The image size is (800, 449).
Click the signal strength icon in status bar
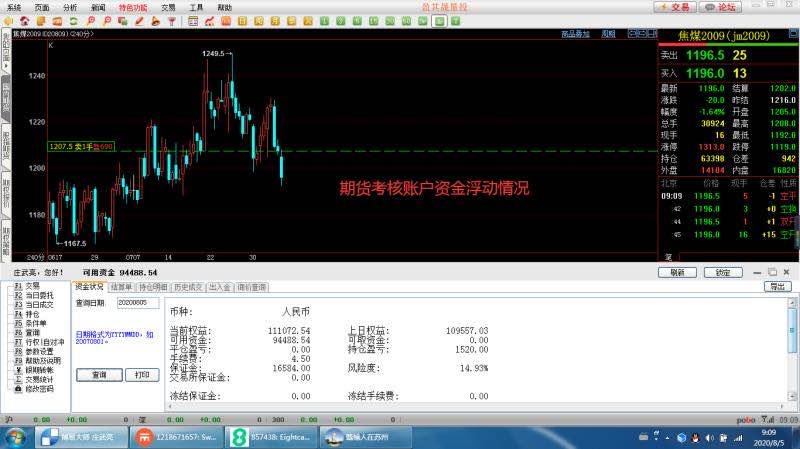pyautogui.click(x=767, y=419)
